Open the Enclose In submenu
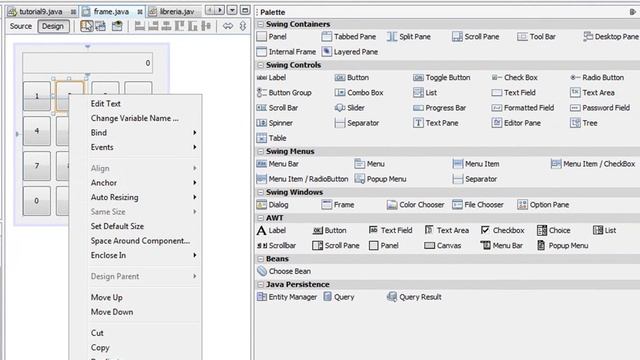 tap(144, 255)
